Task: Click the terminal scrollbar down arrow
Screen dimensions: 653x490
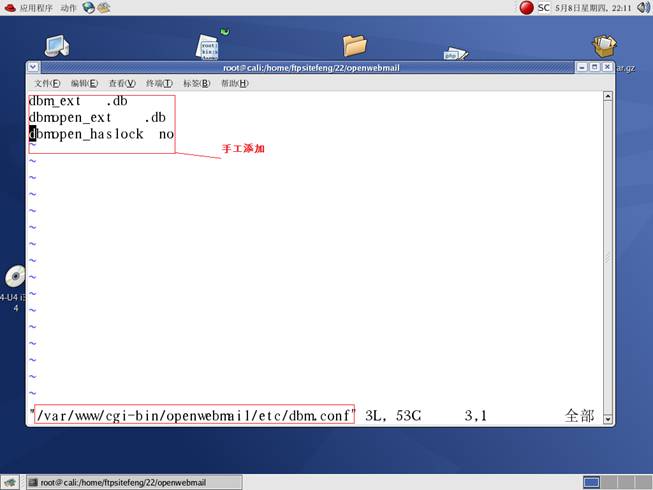Action: click(x=608, y=416)
